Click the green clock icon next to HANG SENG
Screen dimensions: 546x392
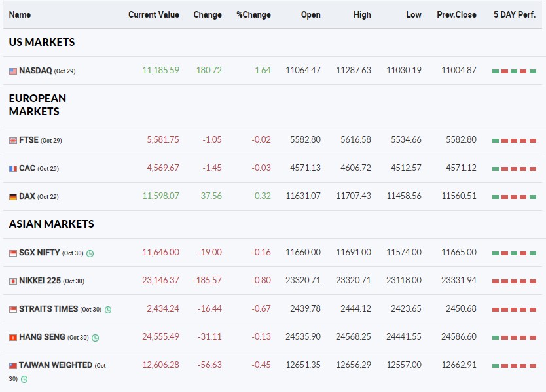pyautogui.click(x=95, y=338)
